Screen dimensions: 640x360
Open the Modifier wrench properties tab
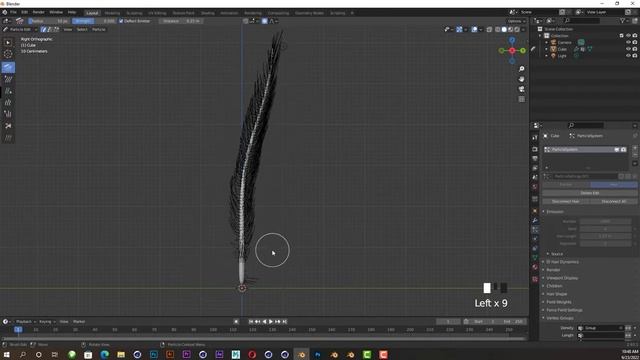535,220
